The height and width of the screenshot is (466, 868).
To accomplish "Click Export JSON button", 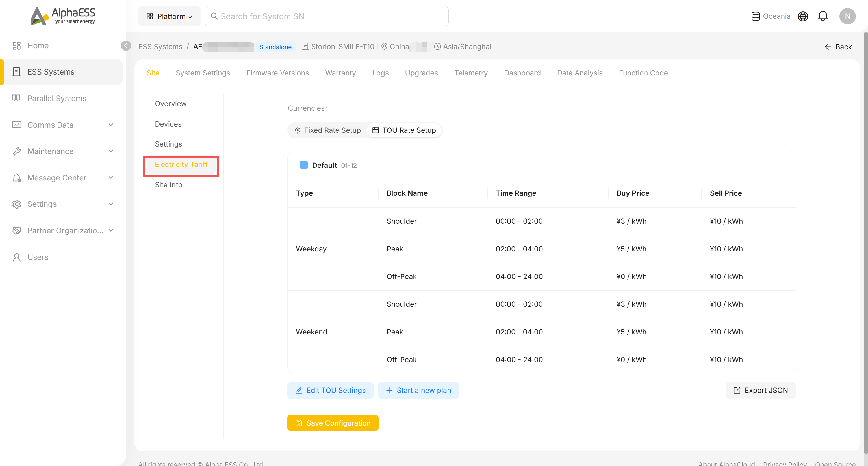I will (761, 390).
